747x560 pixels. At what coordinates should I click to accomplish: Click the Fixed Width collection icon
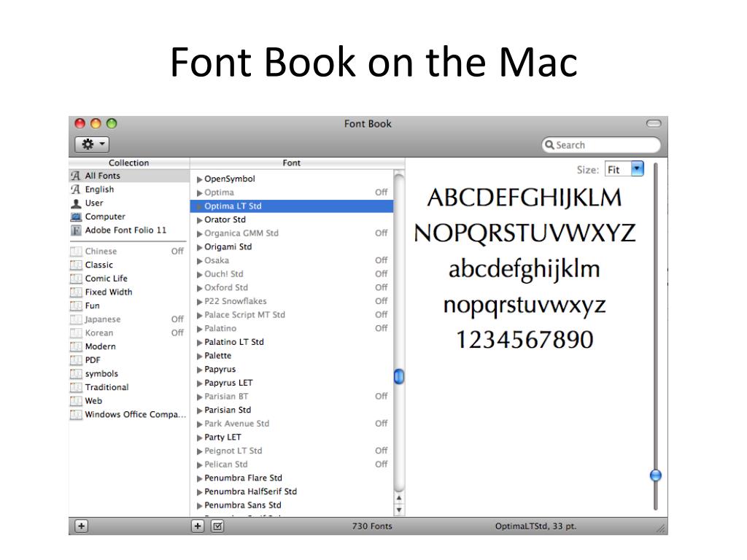tap(76, 292)
